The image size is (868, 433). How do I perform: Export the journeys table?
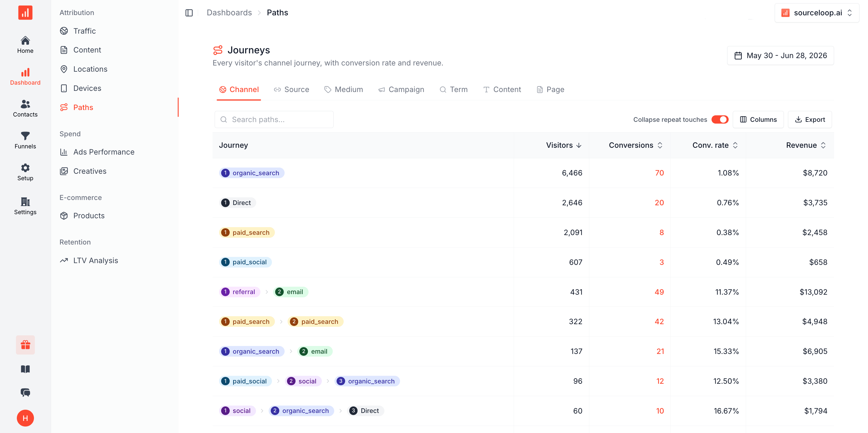pos(810,119)
